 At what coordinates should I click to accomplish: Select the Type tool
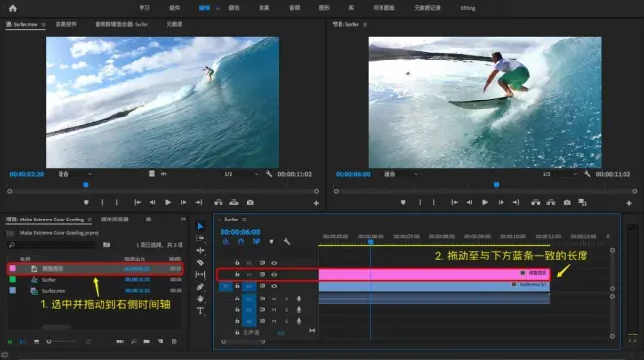click(200, 311)
